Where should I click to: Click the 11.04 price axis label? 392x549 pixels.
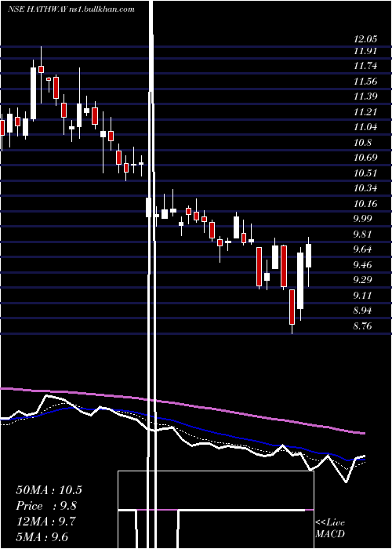[x=366, y=127]
